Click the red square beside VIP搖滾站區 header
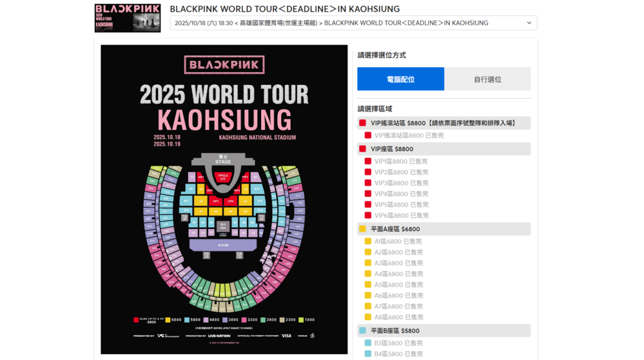 click(x=362, y=123)
